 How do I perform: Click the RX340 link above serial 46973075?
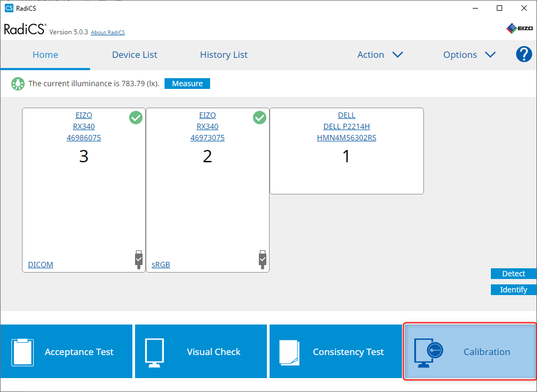tap(207, 127)
